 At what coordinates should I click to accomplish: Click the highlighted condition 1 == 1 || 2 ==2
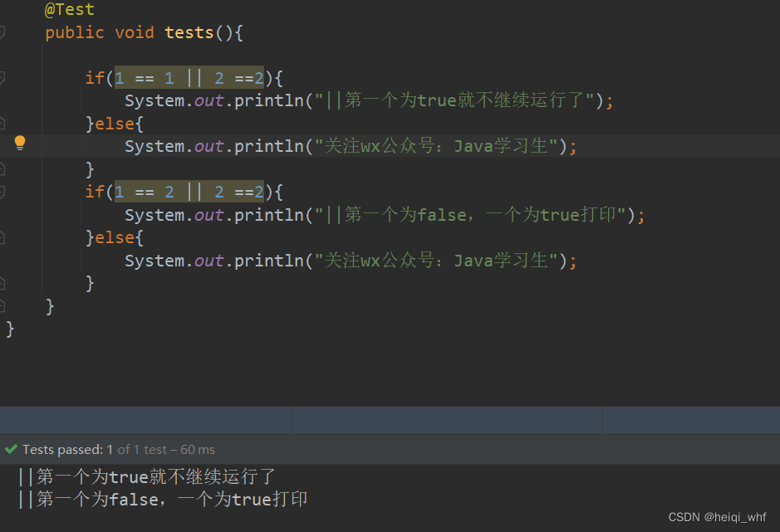click(x=189, y=77)
